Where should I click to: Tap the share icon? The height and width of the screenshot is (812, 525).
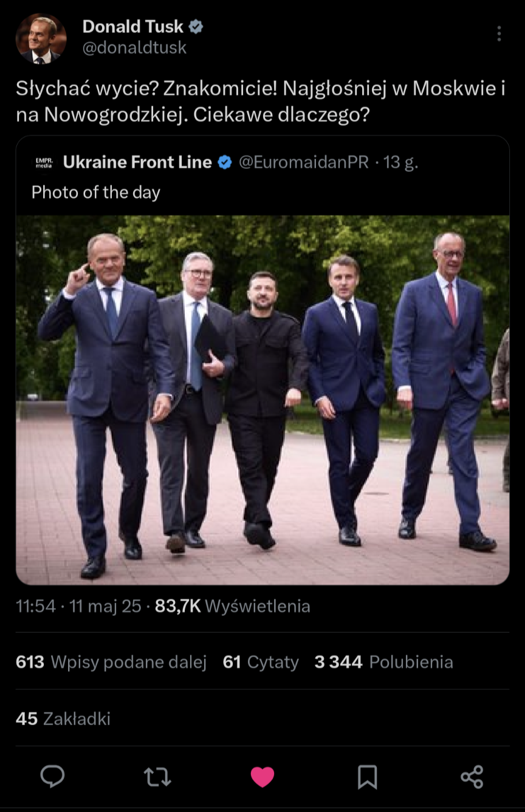(x=472, y=776)
